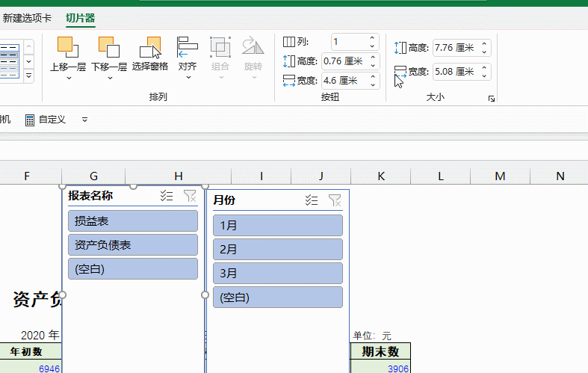The width and height of the screenshot is (588, 373).
Task: Toggle multi-select on 月份 slicer
Action: point(312,200)
